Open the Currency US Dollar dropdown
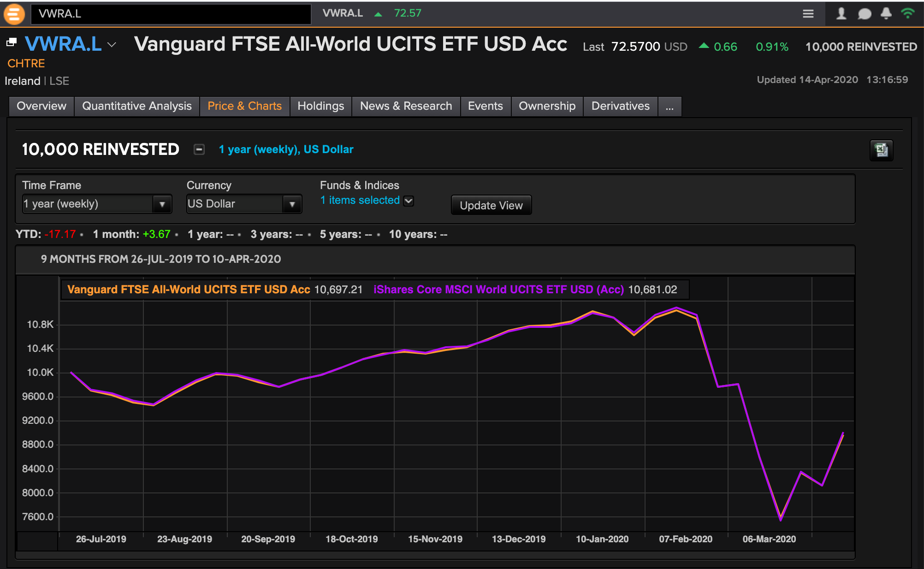 [x=244, y=204]
